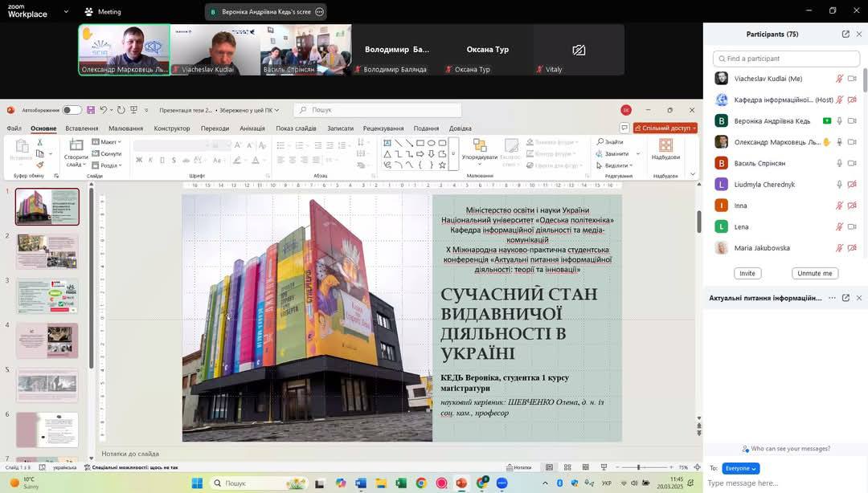Toggle camera icon for Liudmyla Cherednyk
This screenshot has width=868, height=493.
pos(852,185)
